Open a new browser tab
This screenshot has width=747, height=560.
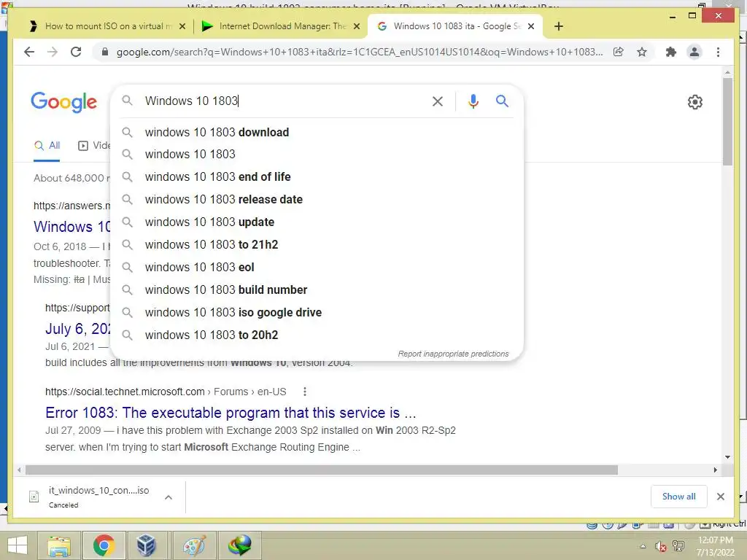(559, 26)
